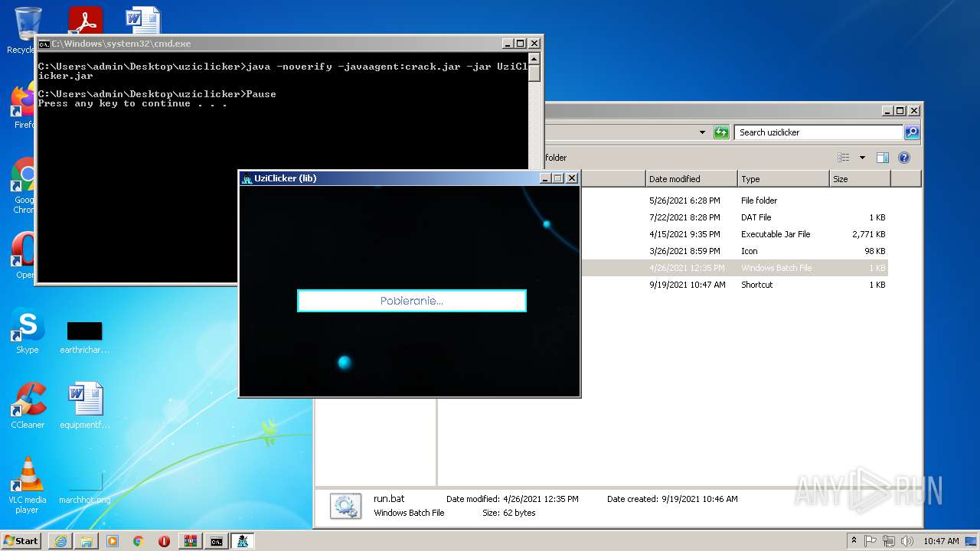Launch Google Chrome from the desktop
This screenshot has width=980, height=551.
click(25, 186)
